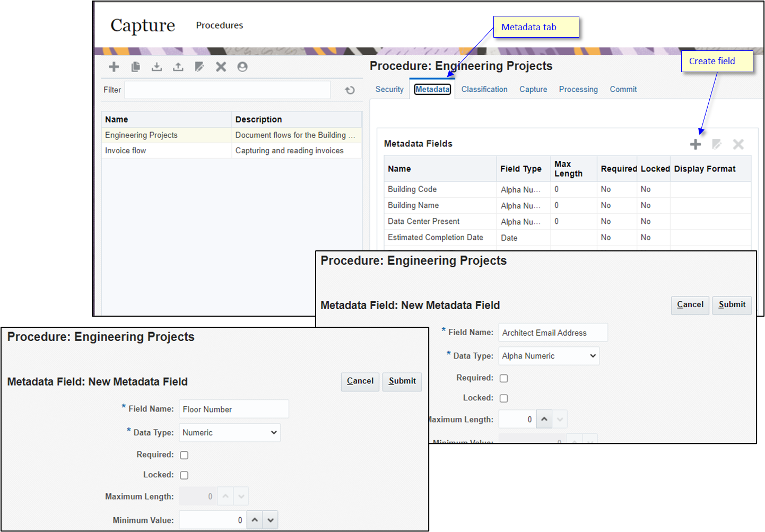This screenshot has height=532, width=765.
Task: Increase Minimum Value using the up arrow
Action: pyautogui.click(x=255, y=520)
